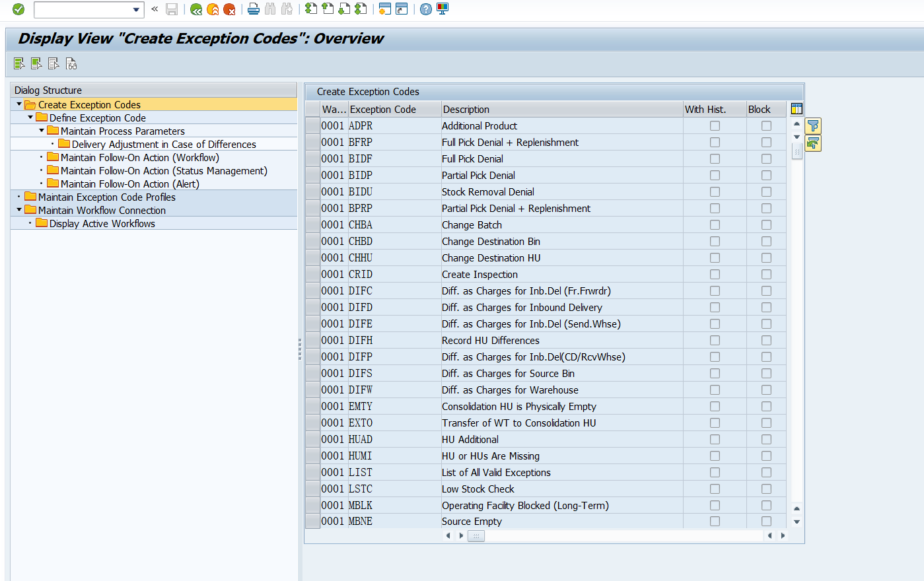This screenshot has width=924, height=581.
Task: Check With Hist. for Create Inspection CRID
Action: (715, 274)
